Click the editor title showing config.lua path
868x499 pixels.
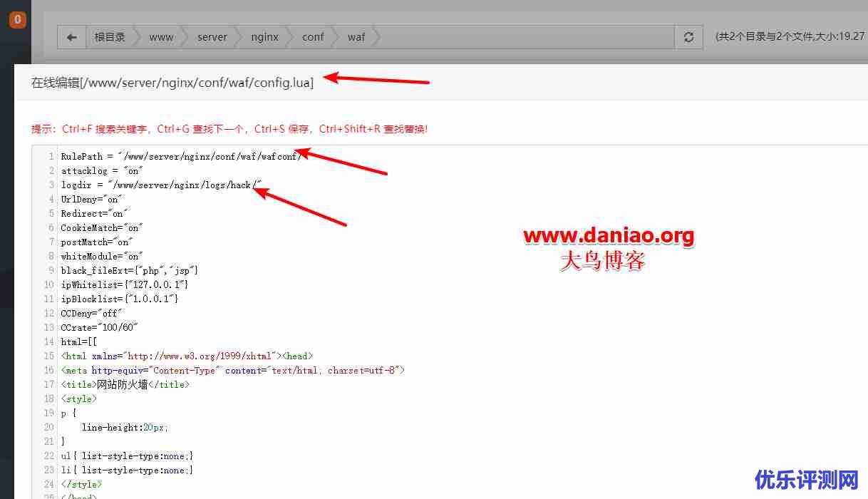[172, 83]
